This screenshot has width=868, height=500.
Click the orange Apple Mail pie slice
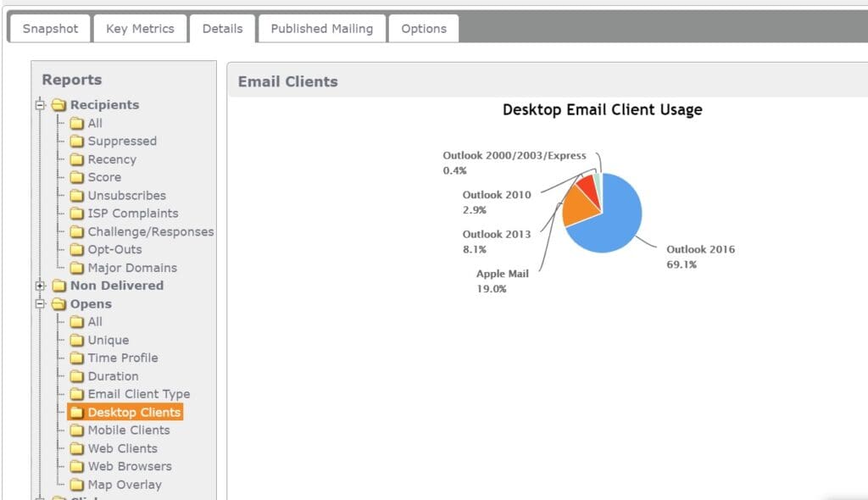pyautogui.click(x=578, y=206)
